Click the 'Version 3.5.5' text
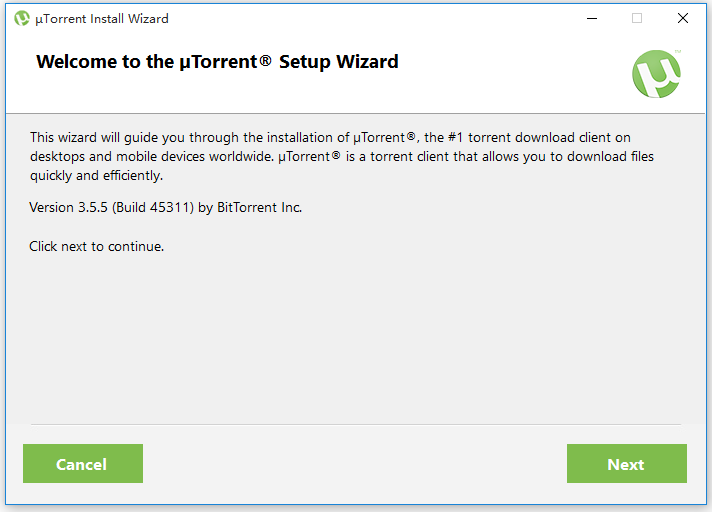Viewport: 712px width, 512px height. 66,208
